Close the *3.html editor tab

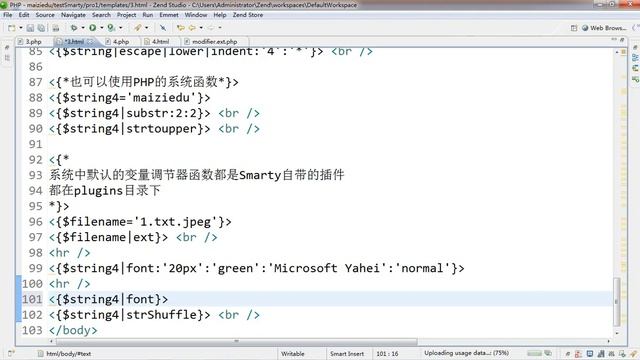click(x=90, y=42)
